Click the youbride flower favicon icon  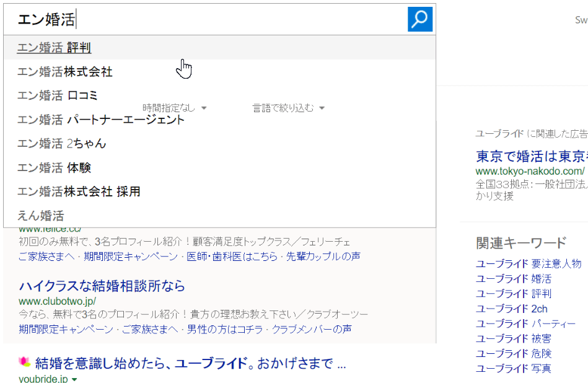click(x=25, y=362)
